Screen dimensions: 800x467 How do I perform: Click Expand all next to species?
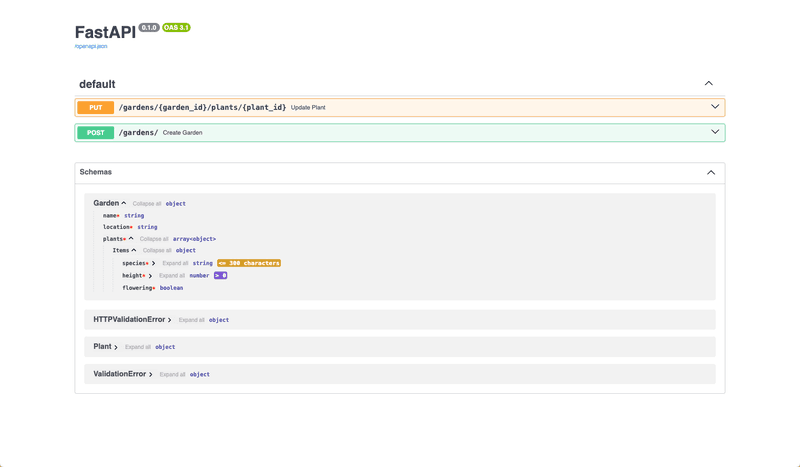coord(175,263)
